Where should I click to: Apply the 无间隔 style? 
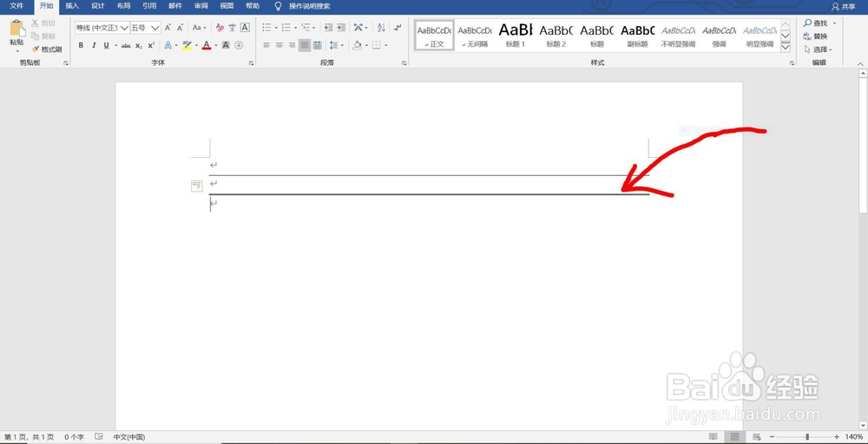[x=475, y=36]
